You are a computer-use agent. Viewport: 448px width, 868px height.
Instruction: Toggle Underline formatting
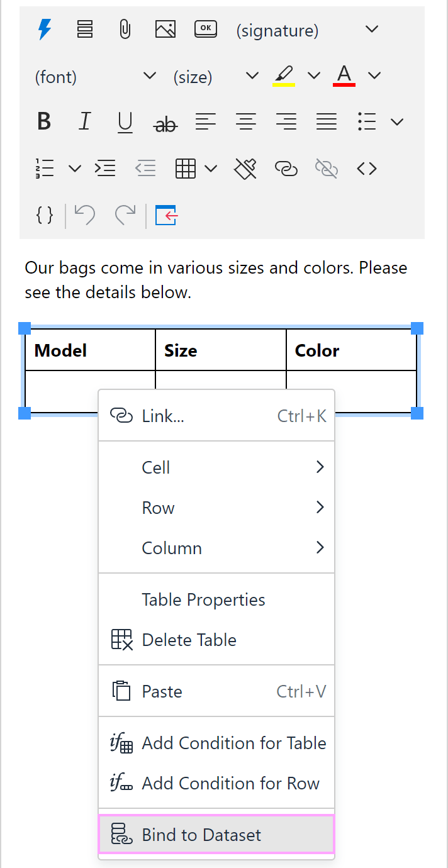point(125,122)
